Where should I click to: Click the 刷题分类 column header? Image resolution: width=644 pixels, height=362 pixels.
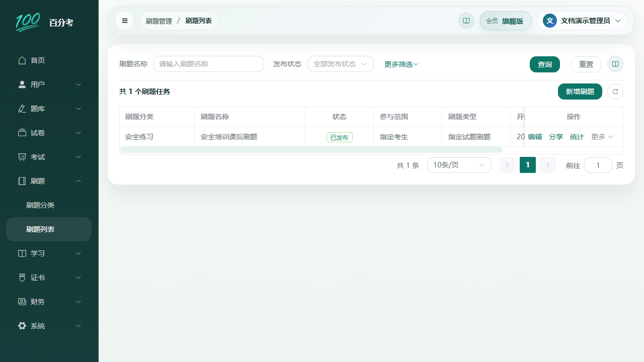(x=157, y=117)
